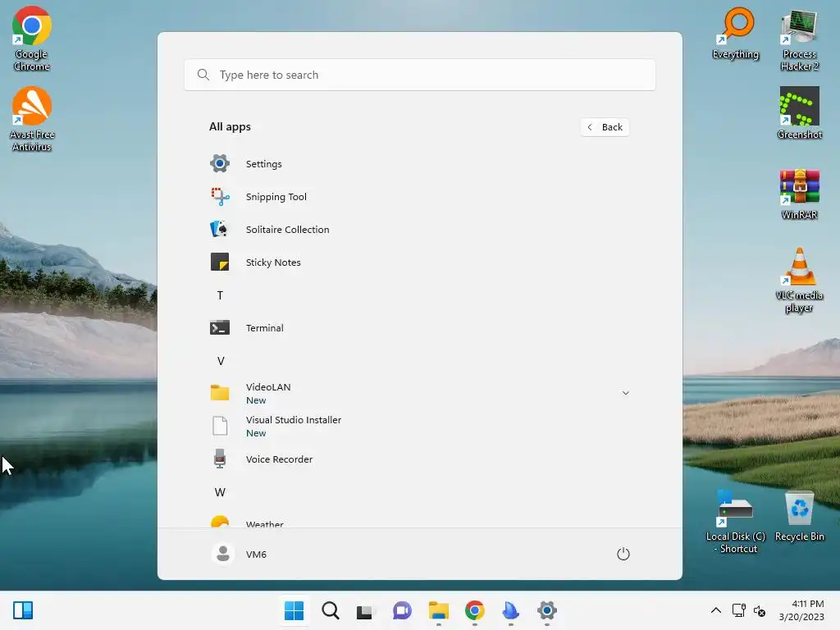Open Task View in the taskbar

click(x=366, y=610)
